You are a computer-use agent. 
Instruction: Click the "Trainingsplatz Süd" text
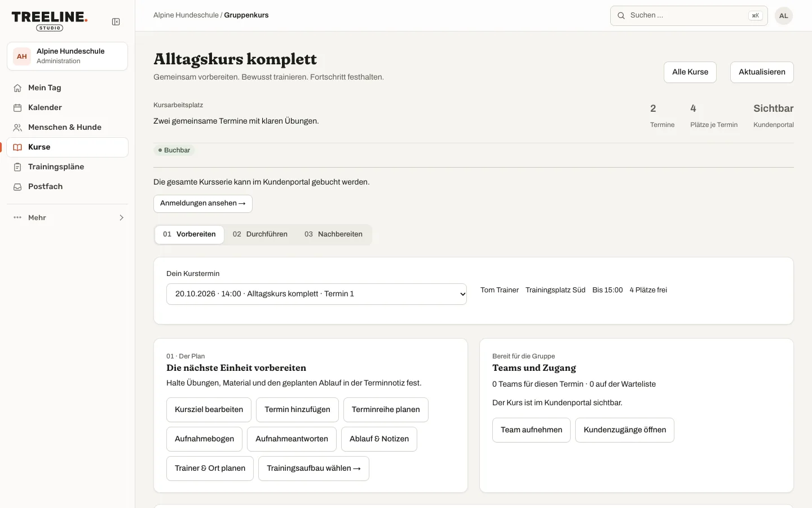[x=555, y=290]
